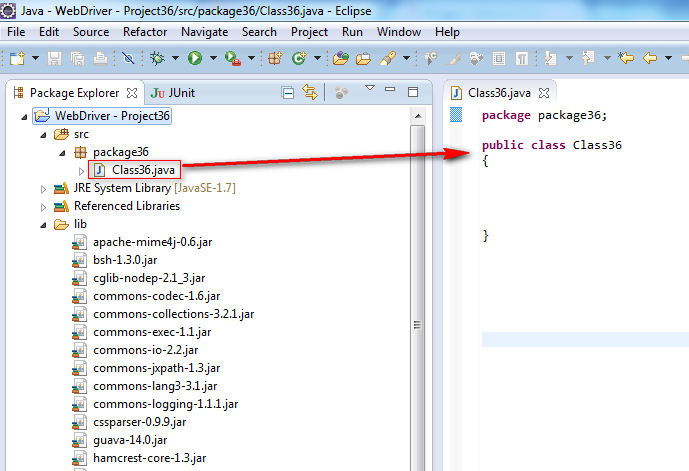Close the Class36.java editor tab
Image resolution: width=689 pixels, height=471 pixels.
pos(544,93)
